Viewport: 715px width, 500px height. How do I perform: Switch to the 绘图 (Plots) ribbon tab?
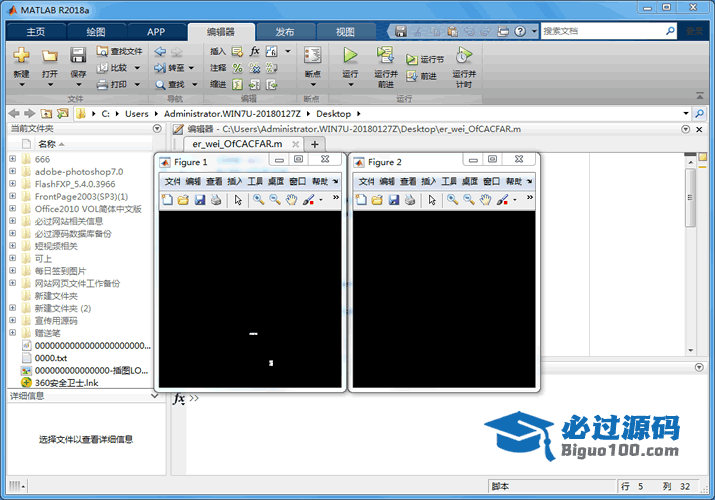[96, 31]
